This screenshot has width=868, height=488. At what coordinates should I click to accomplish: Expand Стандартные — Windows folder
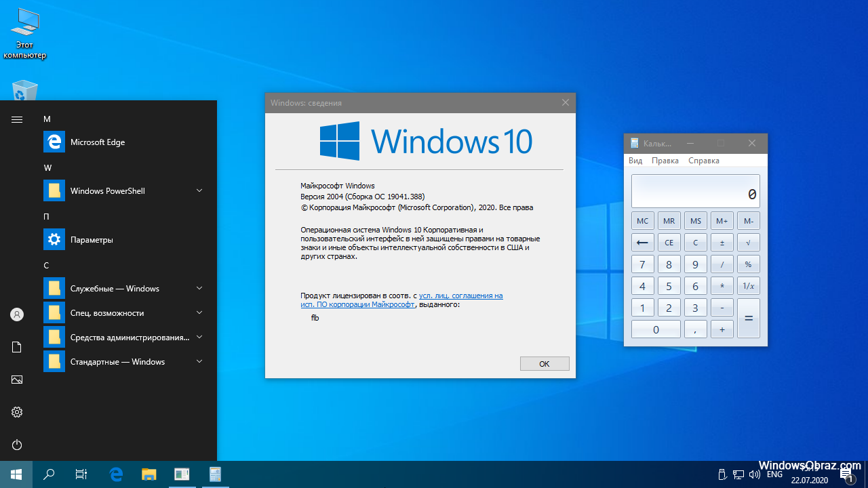click(199, 362)
